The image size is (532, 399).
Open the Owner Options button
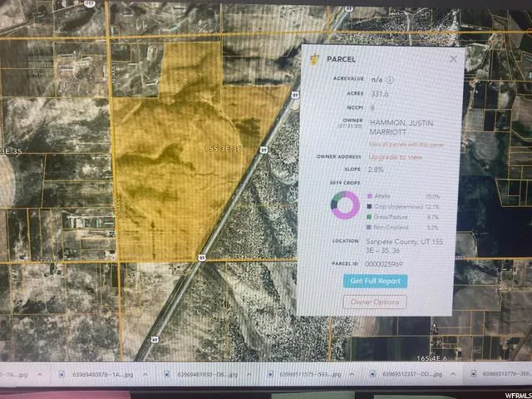[375, 302]
